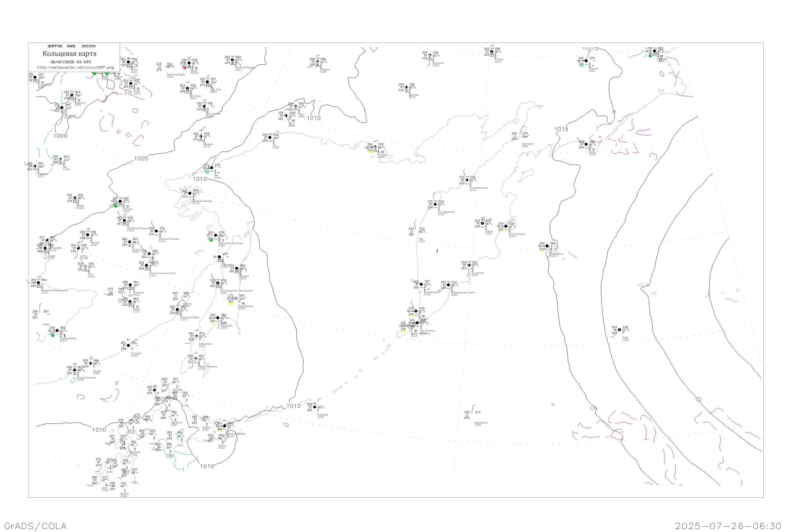Click the Нерюнгри station circle marker

[72, 95]
